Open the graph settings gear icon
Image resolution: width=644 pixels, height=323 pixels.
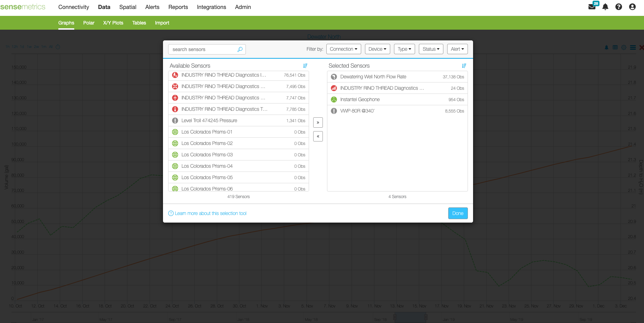click(x=624, y=47)
